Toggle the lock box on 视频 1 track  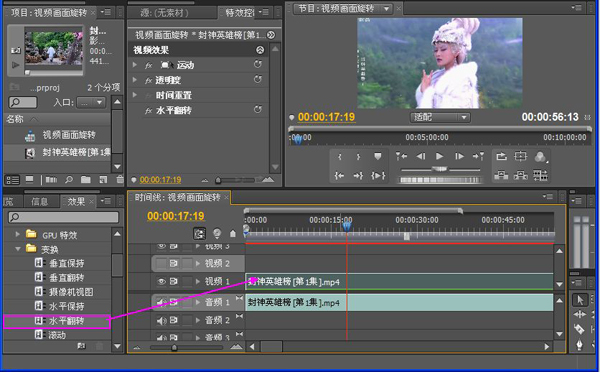pyautogui.click(x=187, y=282)
